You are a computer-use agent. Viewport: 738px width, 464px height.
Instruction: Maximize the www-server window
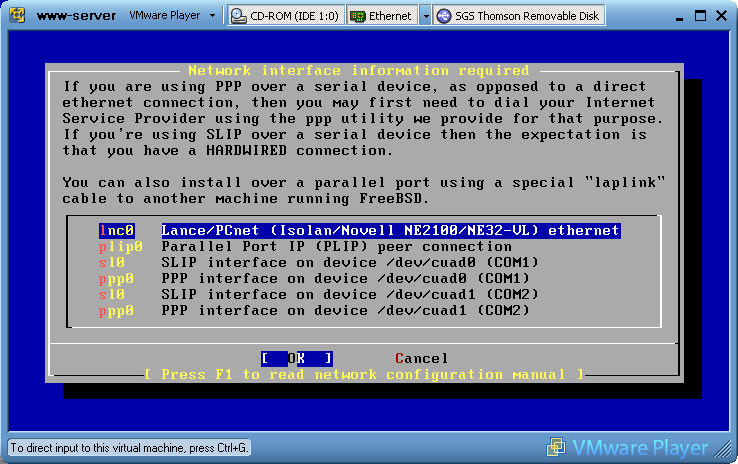pos(700,16)
